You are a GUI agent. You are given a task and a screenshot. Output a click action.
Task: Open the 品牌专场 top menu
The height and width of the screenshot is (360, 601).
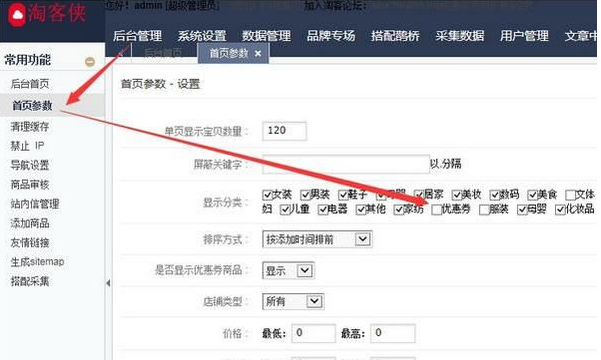(331, 36)
